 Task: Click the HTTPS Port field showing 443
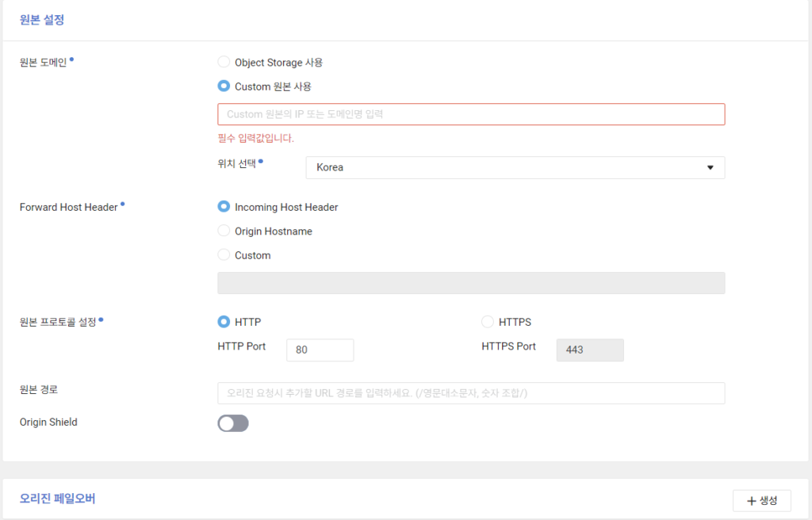click(x=589, y=350)
